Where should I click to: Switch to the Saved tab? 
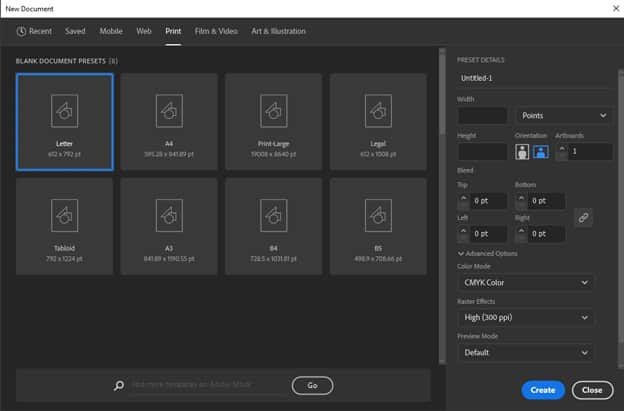(75, 31)
